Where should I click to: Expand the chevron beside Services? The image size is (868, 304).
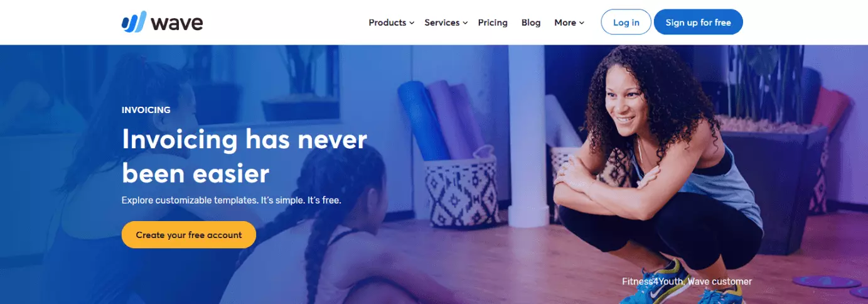(465, 23)
